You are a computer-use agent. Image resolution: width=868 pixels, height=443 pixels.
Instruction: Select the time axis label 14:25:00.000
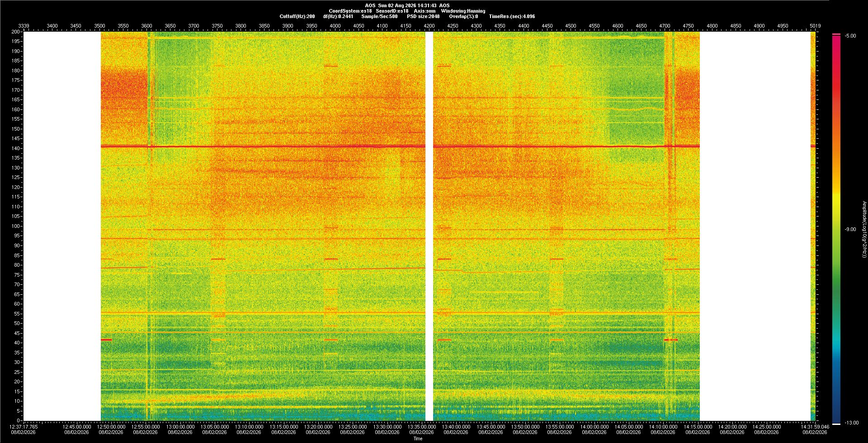767,426
